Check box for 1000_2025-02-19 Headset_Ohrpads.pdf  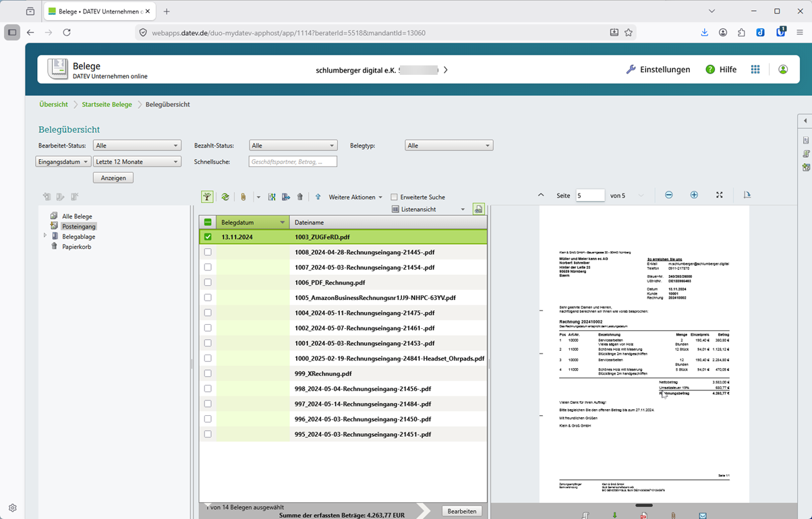208,359
